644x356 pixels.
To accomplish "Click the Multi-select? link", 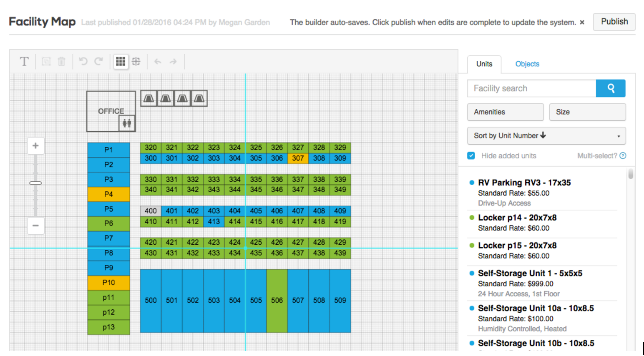I will 597,156.
